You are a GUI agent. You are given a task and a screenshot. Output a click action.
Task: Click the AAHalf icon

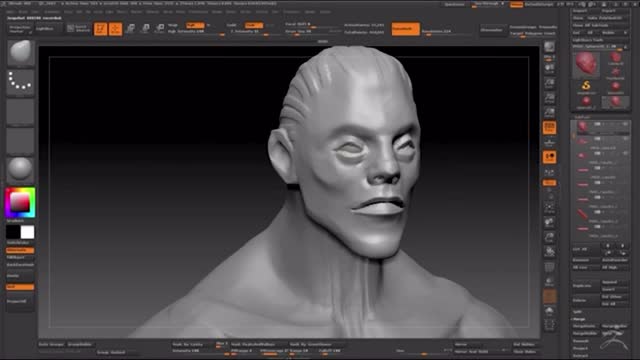[x=549, y=113]
